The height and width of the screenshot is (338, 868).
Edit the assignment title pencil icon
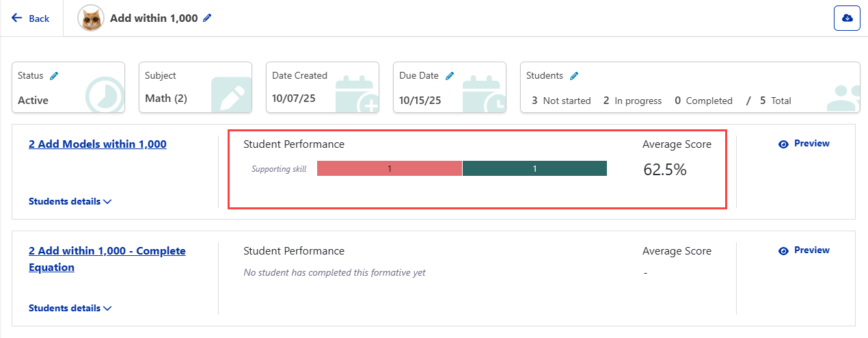[207, 18]
